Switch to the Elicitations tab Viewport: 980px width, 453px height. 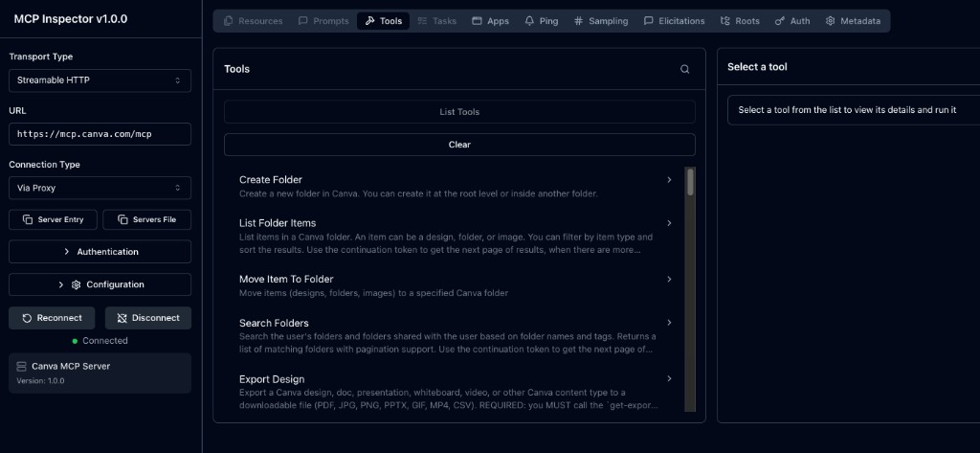coord(675,21)
